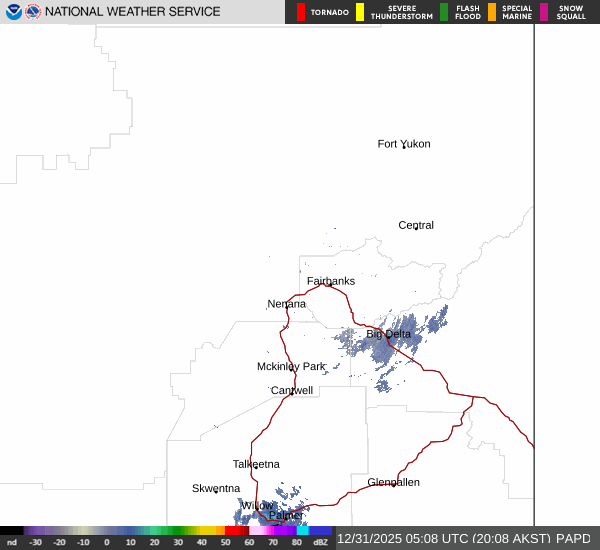This screenshot has width=600, height=550.
Task: Click the Big Delta radar site label
Action: point(388,334)
